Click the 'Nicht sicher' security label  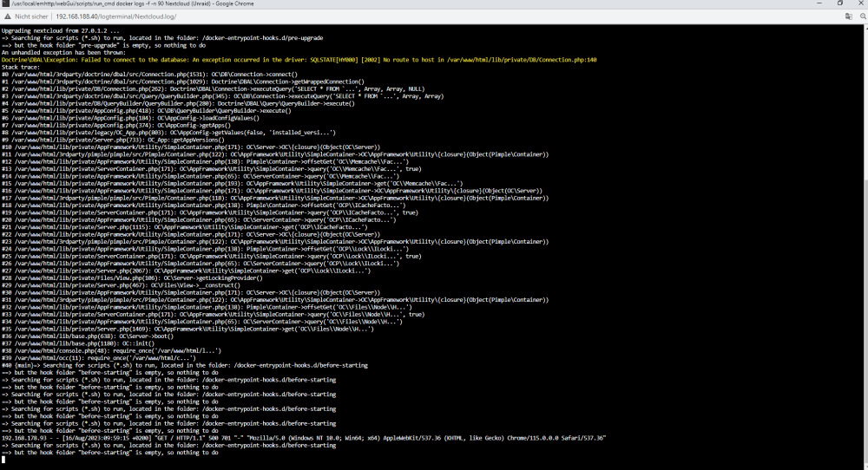31,16
